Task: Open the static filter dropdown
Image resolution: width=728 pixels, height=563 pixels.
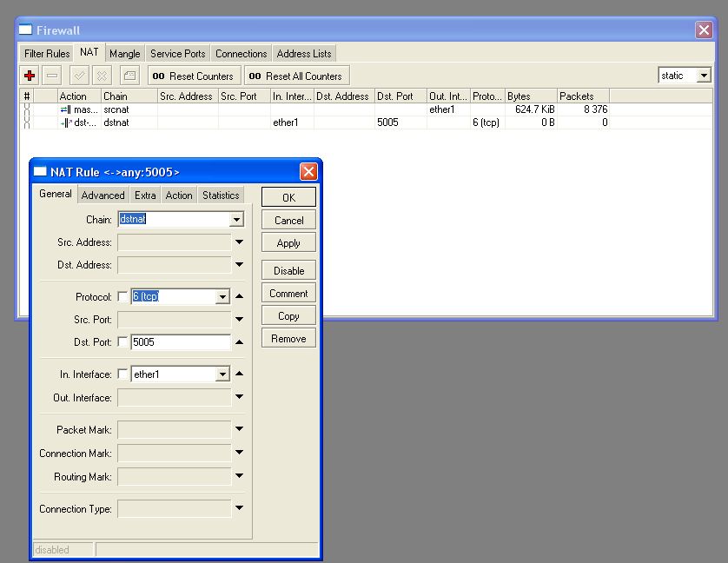Action: tap(704, 76)
